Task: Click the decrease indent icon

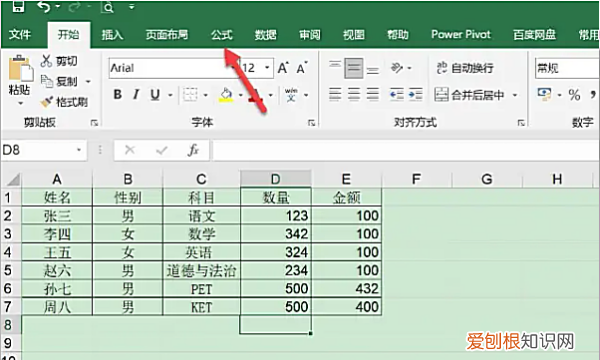Action: click(396, 94)
